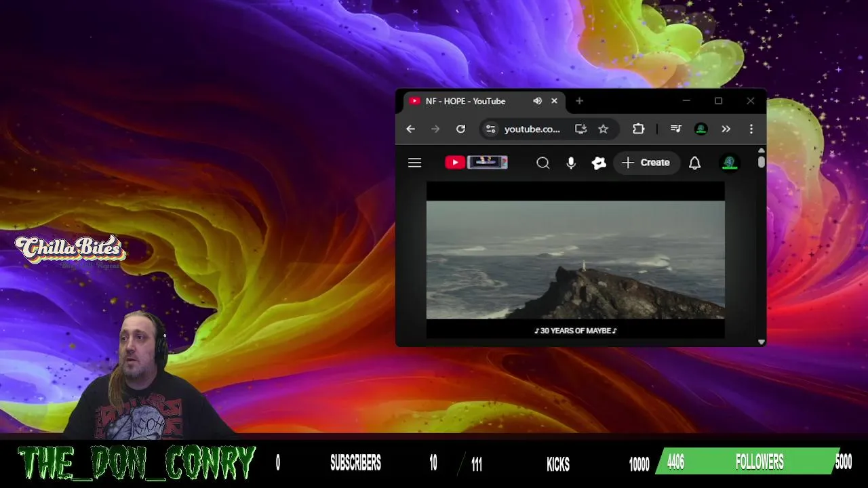
Task: Maximize the Chrome window
Action: [x=718, y=101]
